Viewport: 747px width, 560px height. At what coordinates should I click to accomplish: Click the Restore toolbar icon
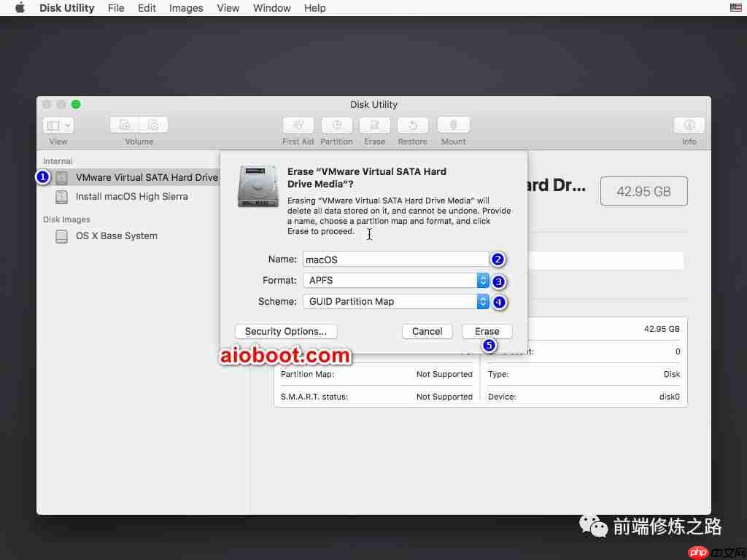(x=413, y=125)
